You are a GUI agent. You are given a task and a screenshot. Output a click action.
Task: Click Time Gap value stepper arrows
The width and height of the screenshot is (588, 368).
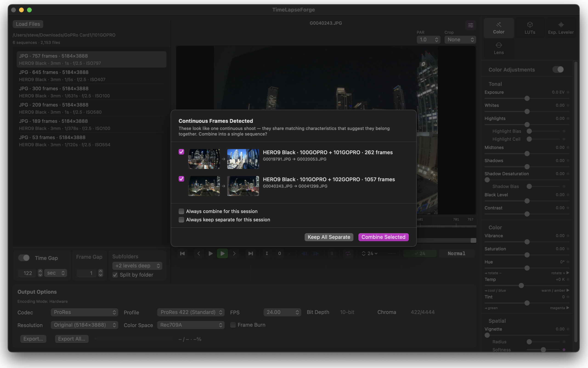40,273
